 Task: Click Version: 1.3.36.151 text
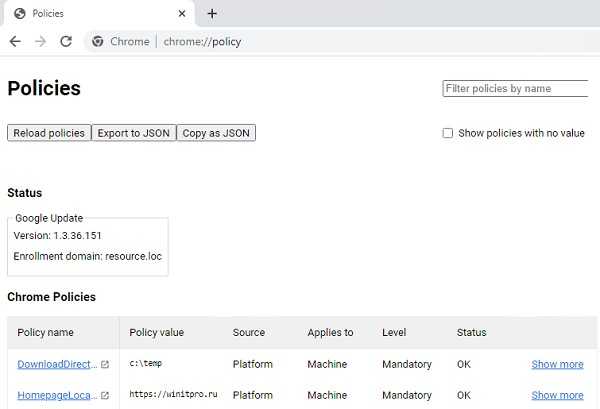pos(57,235)
